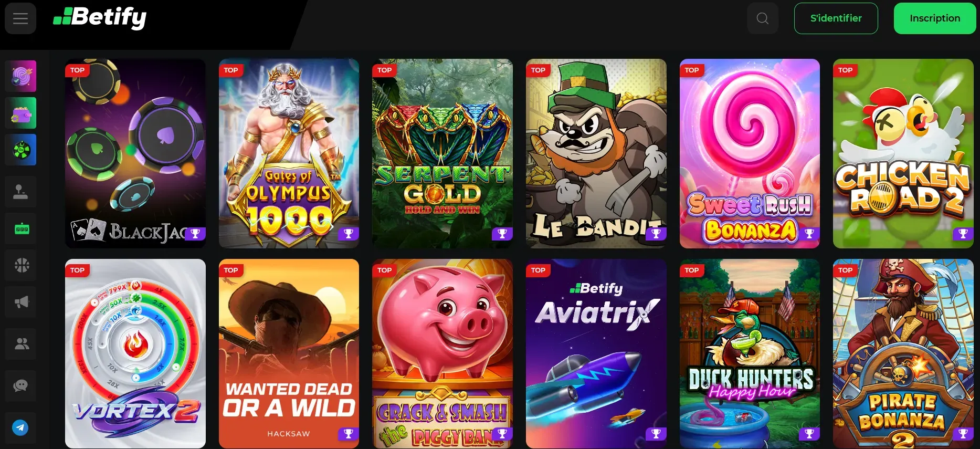The width and height of the screenshot is (980, 449).
Task: Open the joystick sidebar icon
Action: (x=20, y=192)
